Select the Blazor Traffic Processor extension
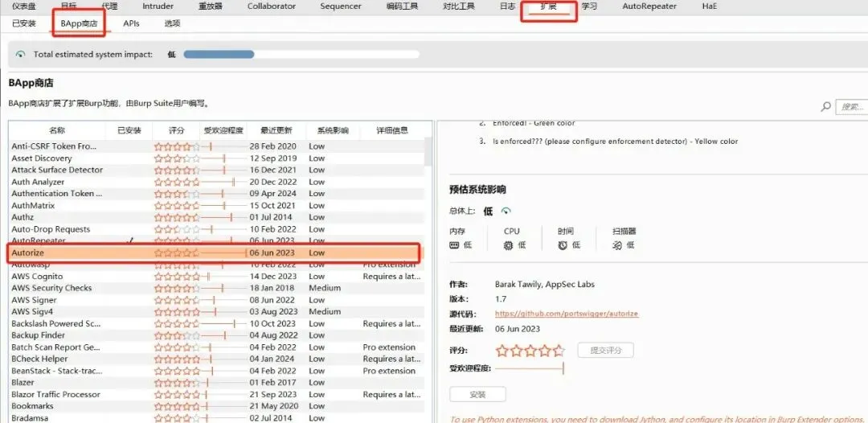 (215, 394)
